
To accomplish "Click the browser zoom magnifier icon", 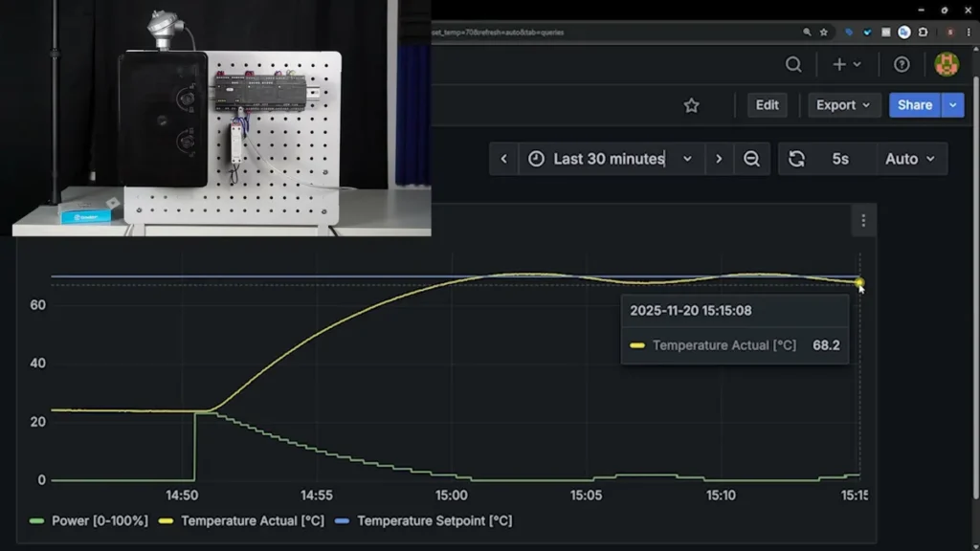I will (807, 33).
